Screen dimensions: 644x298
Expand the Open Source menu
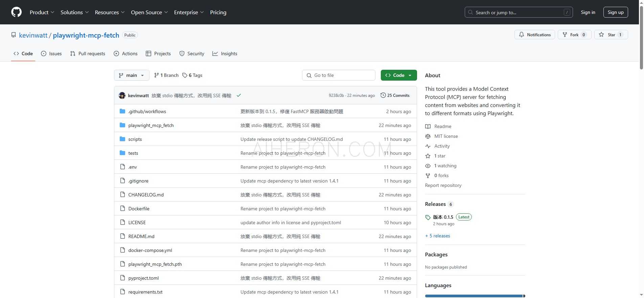point(149,12)
